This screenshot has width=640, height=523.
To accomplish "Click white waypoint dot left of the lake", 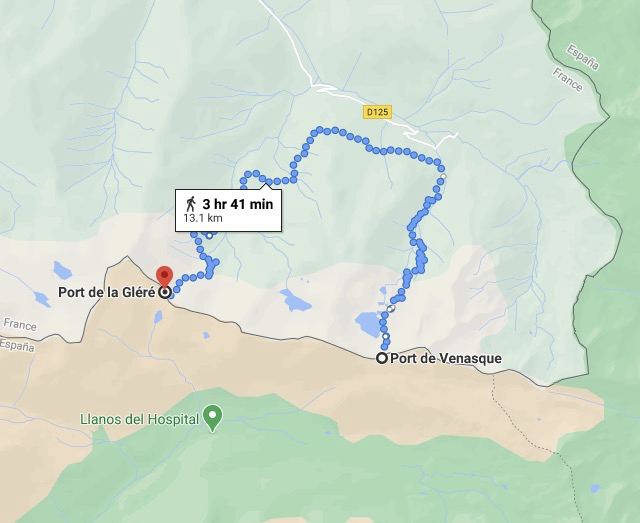I will coord(209,236).
